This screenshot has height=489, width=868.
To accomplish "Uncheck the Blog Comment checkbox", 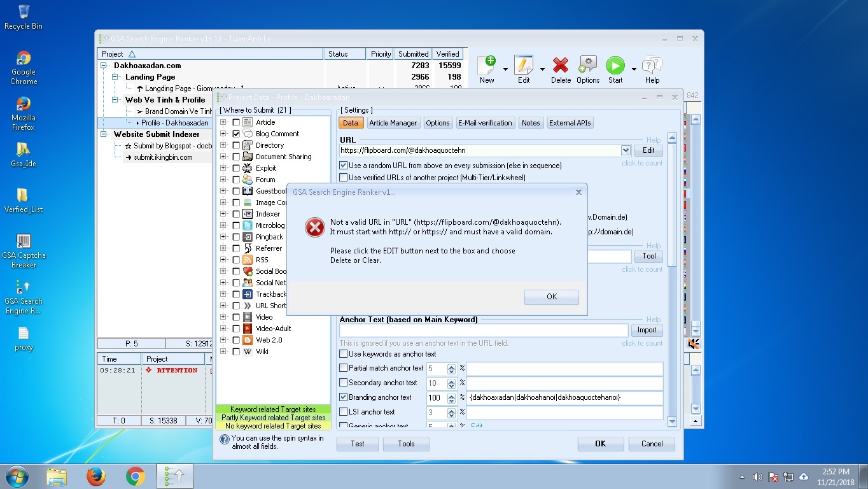I will [x=236, y=134].
